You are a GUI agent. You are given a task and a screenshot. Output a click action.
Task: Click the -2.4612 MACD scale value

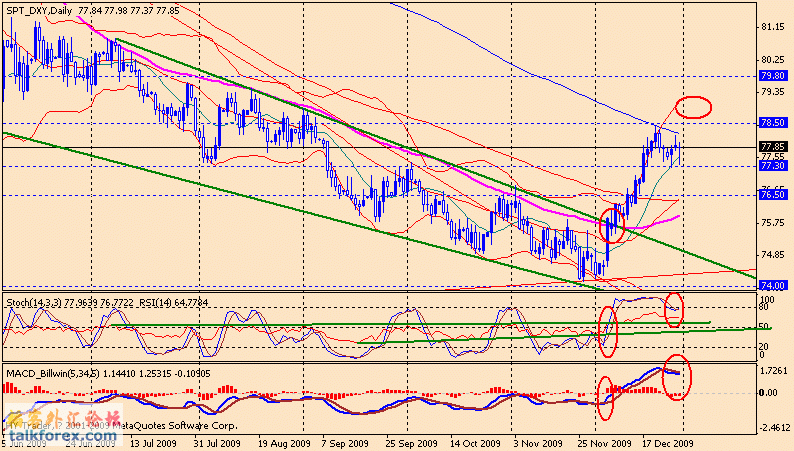773,428
